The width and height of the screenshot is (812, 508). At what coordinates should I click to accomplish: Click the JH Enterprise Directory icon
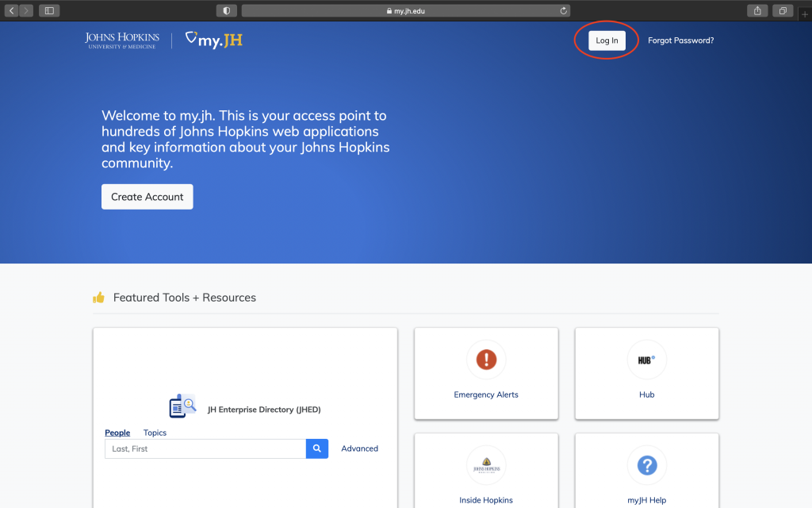(x=183, y=406)
